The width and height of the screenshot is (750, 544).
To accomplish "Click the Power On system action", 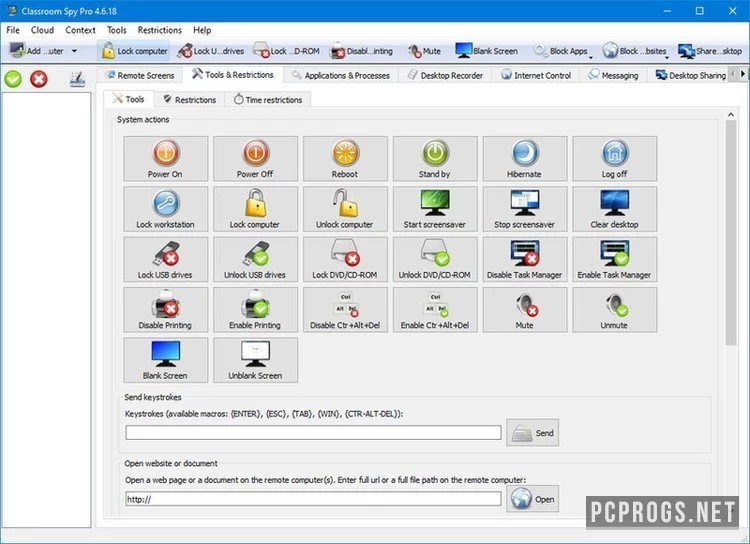I will [165, 159].
